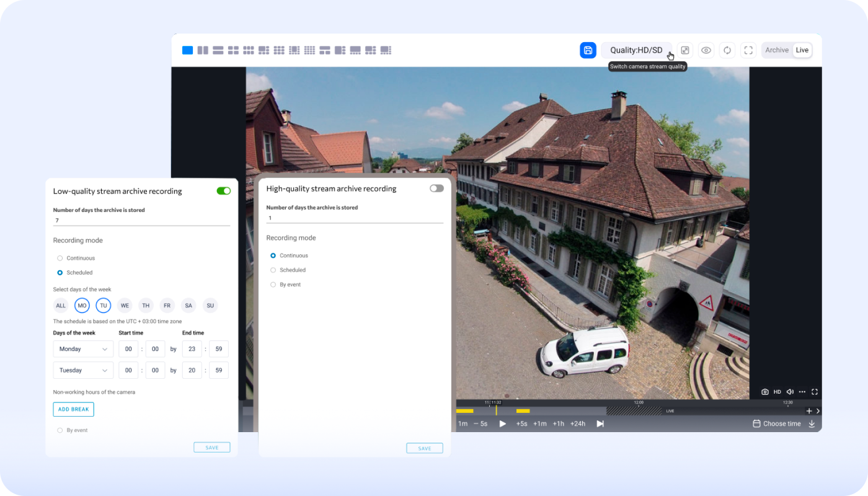Edit low-quality archive days field showing 7
Viewport: 868px width, 496px height.
point(141,221)
